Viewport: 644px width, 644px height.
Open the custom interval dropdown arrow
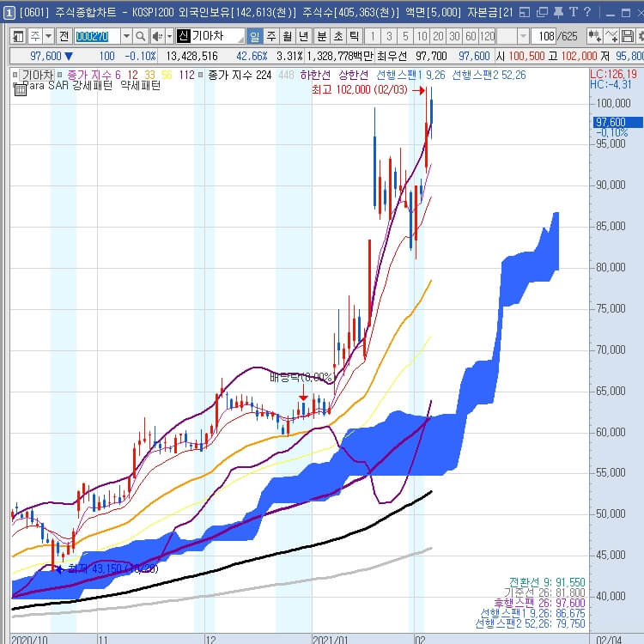tap(523, 37)
